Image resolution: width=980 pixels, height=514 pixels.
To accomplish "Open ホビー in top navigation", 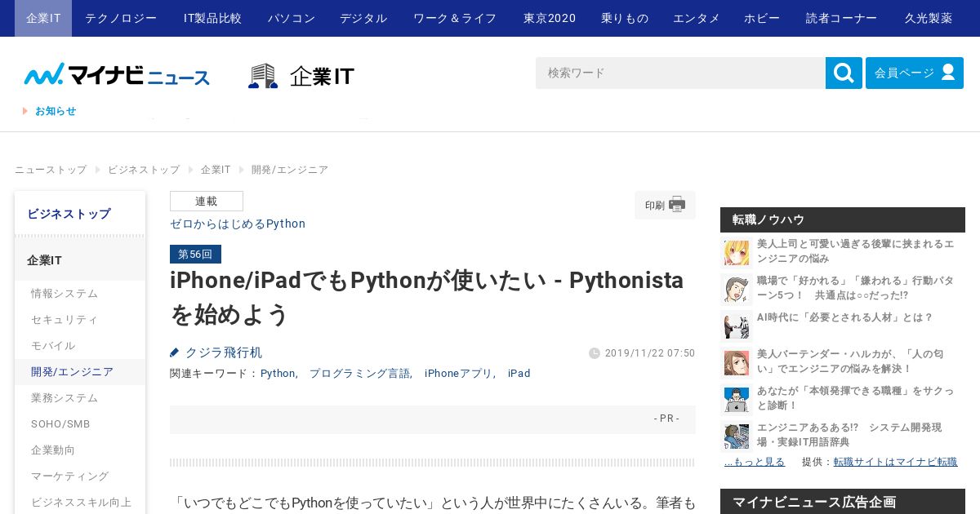I will point(762,18).
